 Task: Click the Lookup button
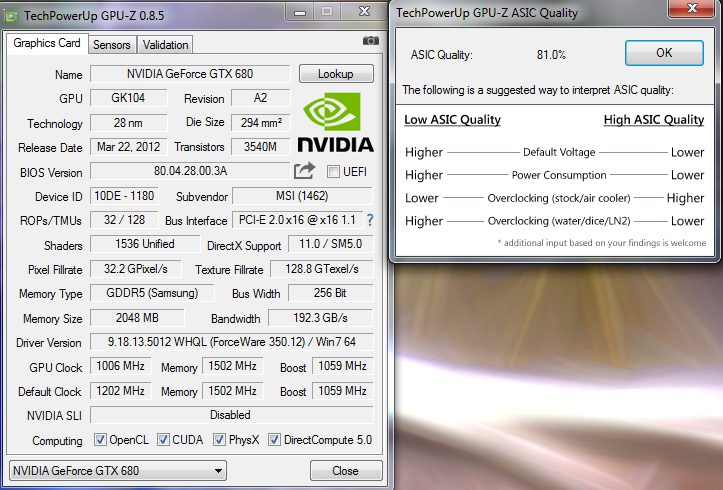point(336,74)
